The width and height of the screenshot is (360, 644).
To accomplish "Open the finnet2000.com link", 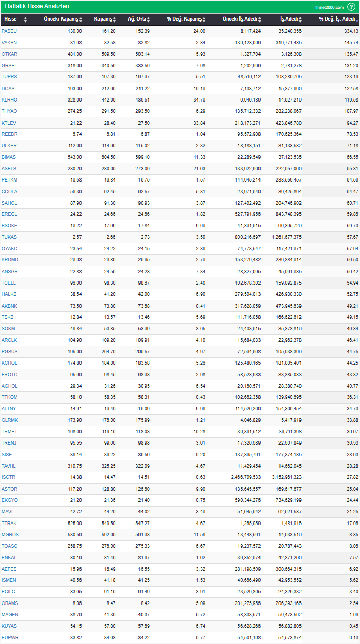I will 330,7.
